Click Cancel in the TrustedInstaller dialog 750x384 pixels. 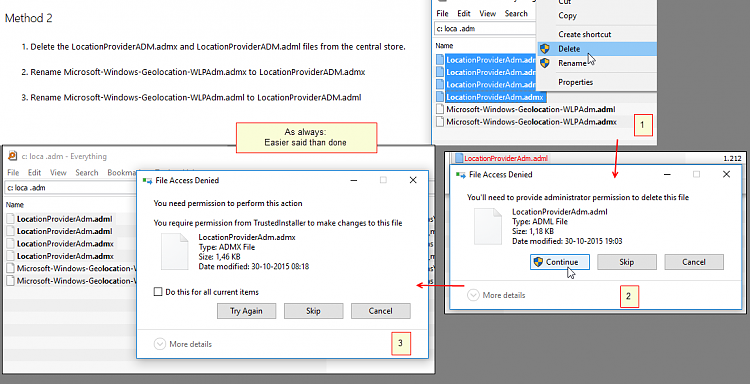point(380,311)
